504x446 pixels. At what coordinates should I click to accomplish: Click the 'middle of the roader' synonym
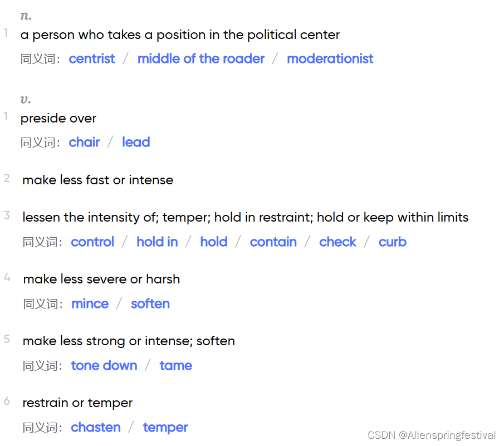tap(201, 59)
